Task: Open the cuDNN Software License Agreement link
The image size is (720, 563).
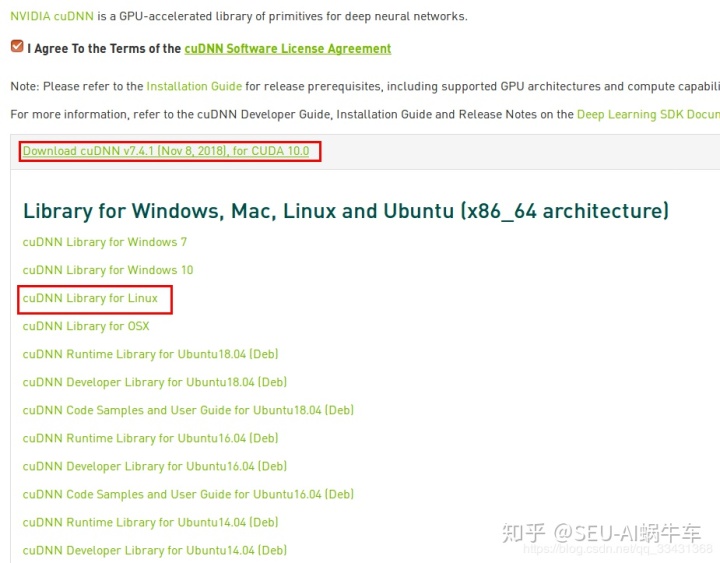Action: coord(287,49)
